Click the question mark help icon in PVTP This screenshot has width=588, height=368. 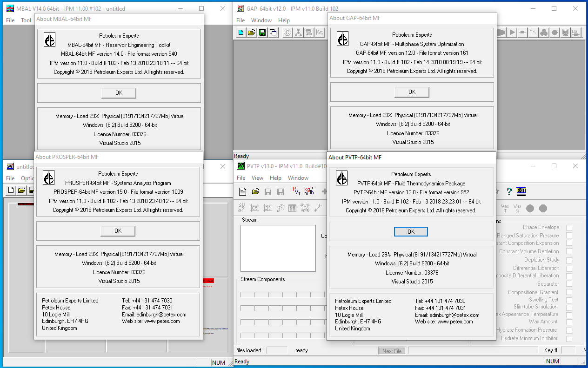pyautogui.click(x=509, y=191)
